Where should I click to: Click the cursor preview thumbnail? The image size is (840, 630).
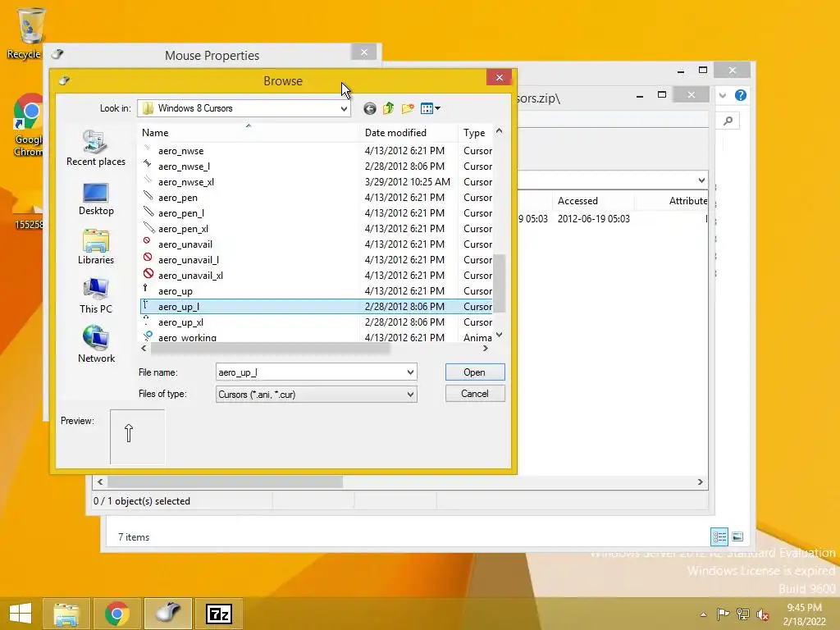point(138,437)
